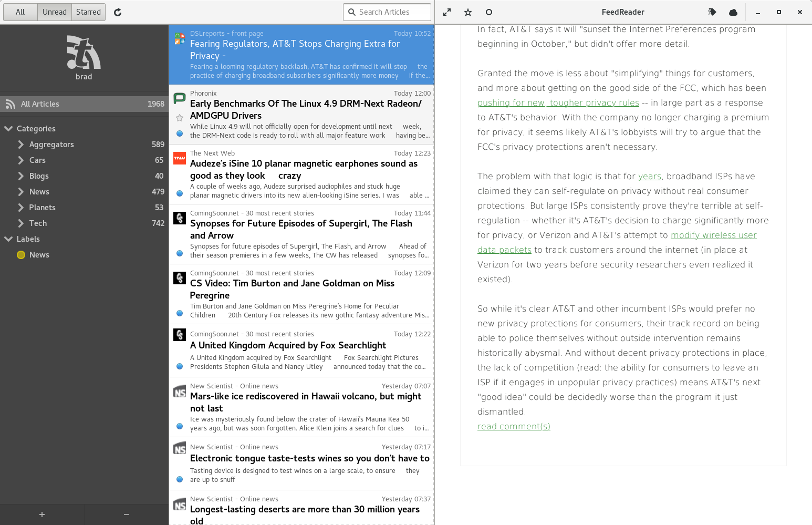812x525 pixels.
Task: Expand the Planets category
Action: (x=21, y=208)
